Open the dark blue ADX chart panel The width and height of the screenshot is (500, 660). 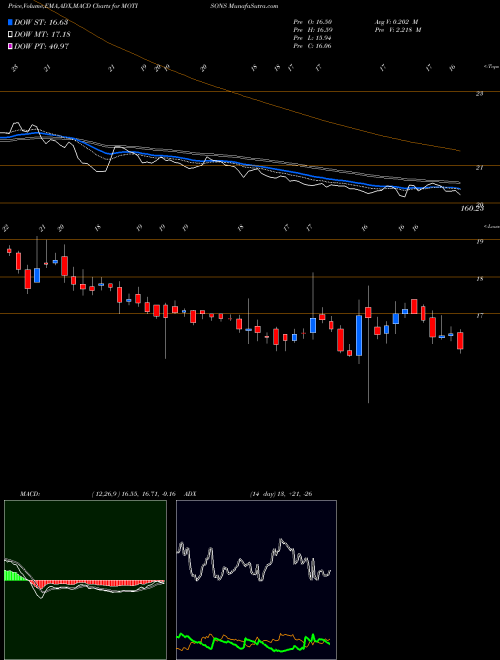click(x=256, y=580)
